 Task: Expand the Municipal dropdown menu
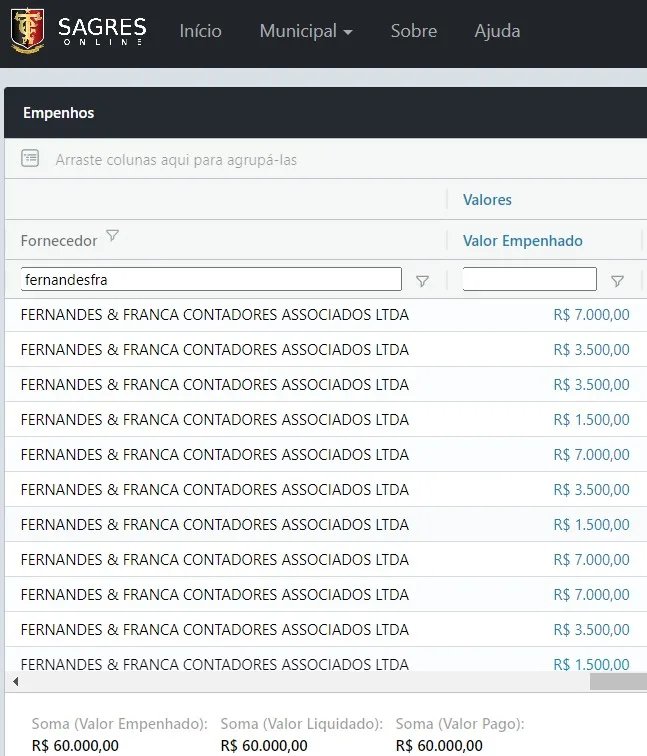point(306,31)
